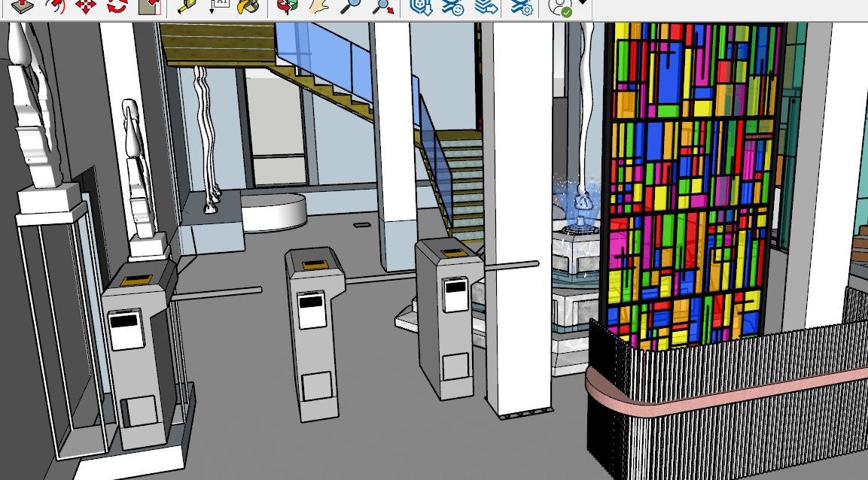Activate the Orbit camera tool
This screenshot has height=480, width=868.
287,6
